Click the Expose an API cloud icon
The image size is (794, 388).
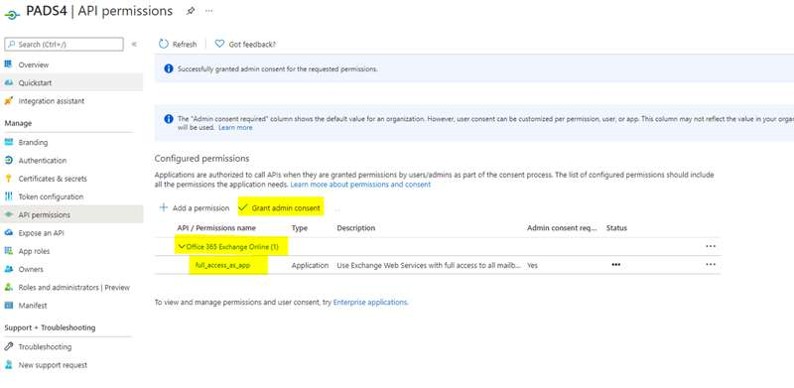[x=8, y=233]
